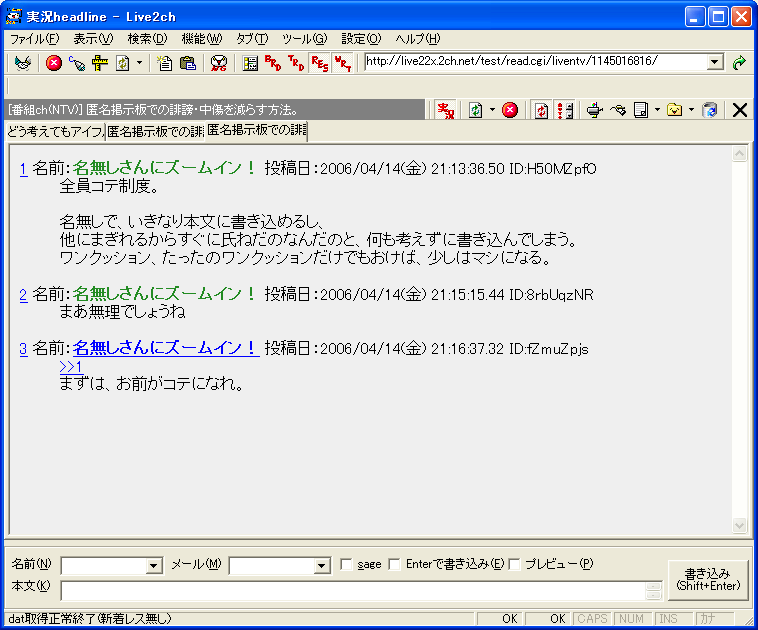758x630 pixels.
Task: Toggle the TRD thread list icon
Action: click(296, 63)
